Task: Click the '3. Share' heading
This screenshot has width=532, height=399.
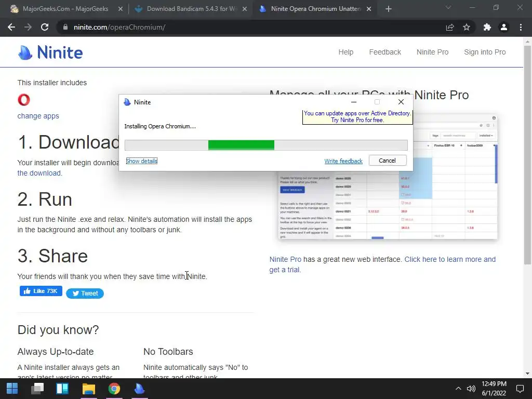Action: coord(52,256)
